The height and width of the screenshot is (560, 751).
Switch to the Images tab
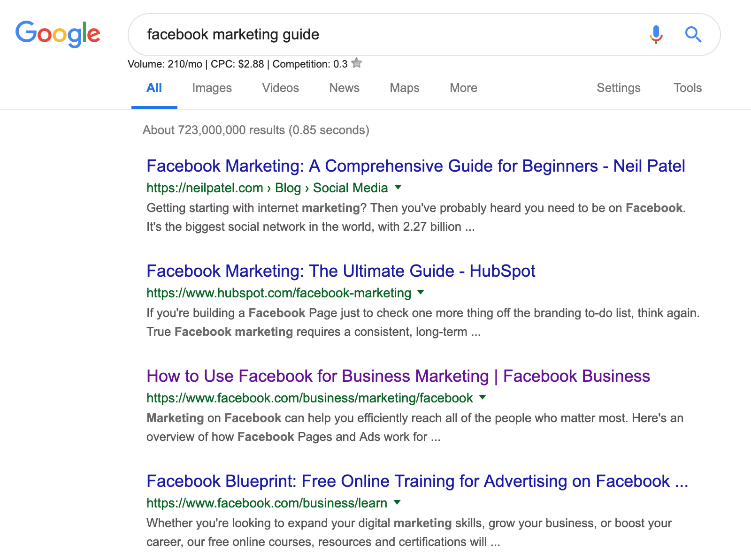(212, 88)
